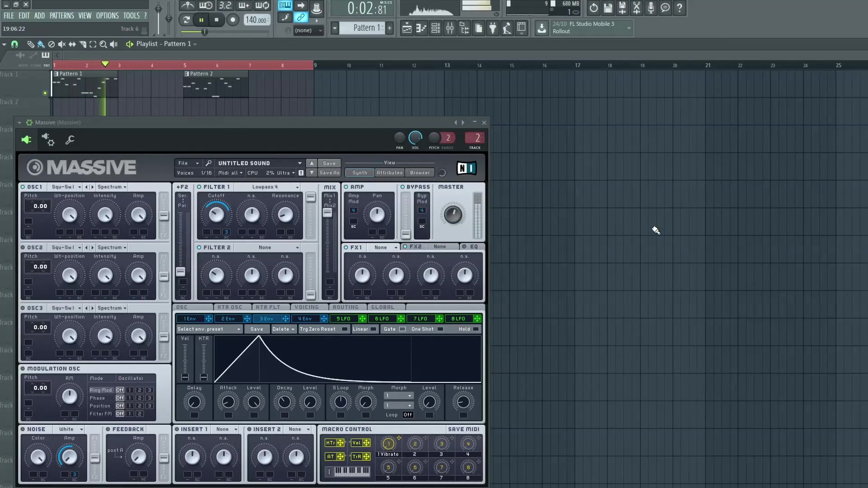Save the project with floppy disk icon
The image size is (868, 488).
pos(608,8)
